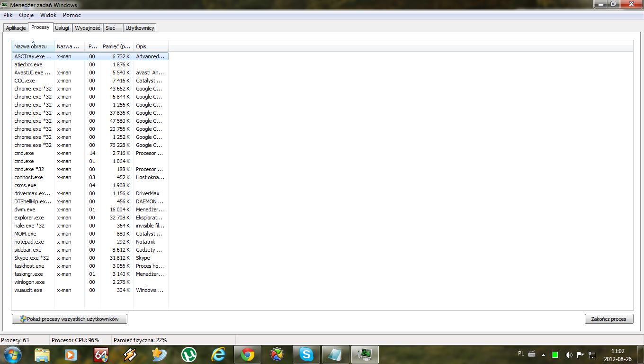
Task: Select the conhost.exe process
Action: 90,177
